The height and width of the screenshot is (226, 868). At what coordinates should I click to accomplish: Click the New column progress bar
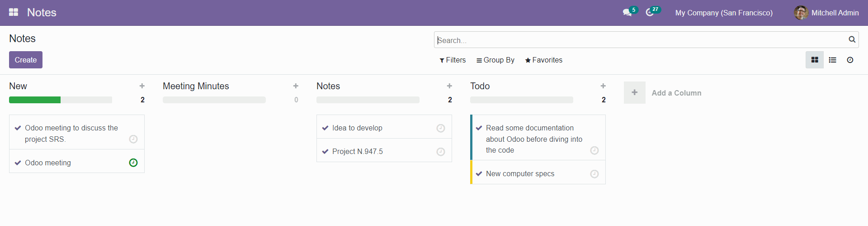[61, 100]
